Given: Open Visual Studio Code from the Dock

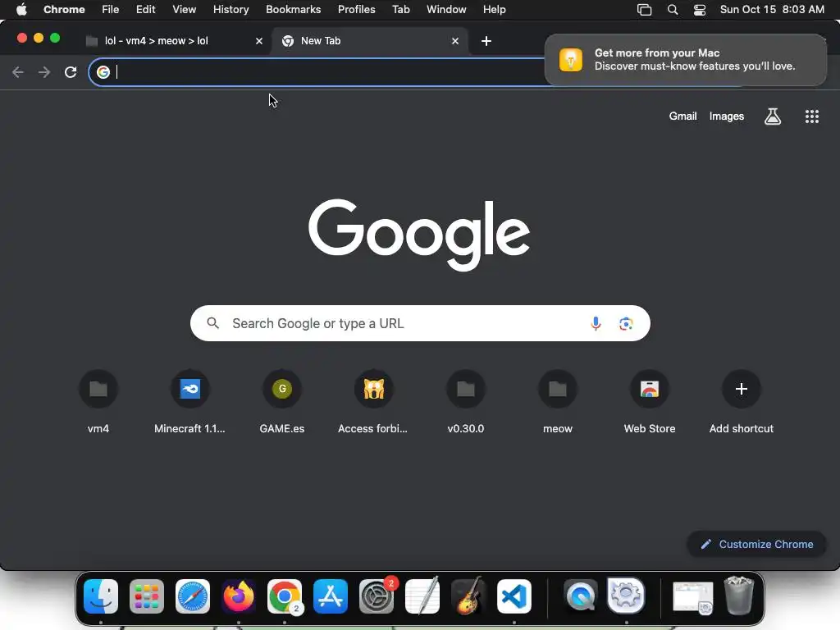Looking at the screenshot, I should tap(514, 596).
